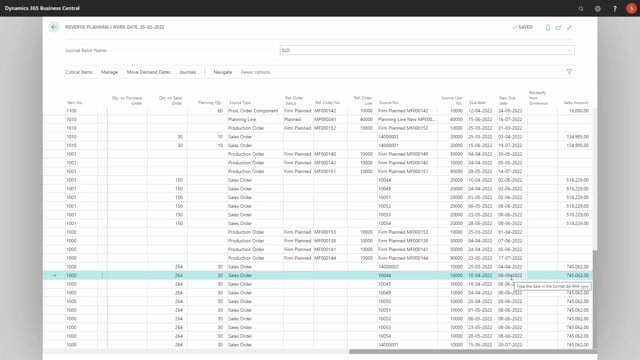
Task: Click the Planning Qty. column header
Action: 210,103
